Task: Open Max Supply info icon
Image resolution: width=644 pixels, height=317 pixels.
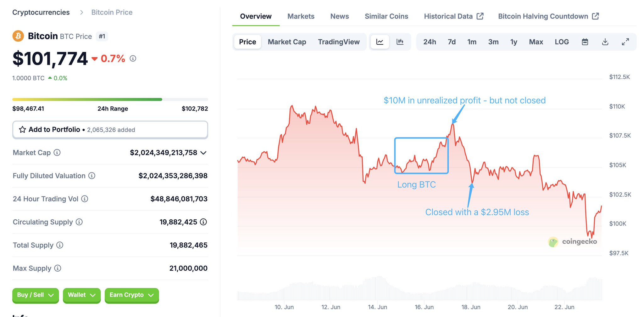Action: click(x=58, y=268)
